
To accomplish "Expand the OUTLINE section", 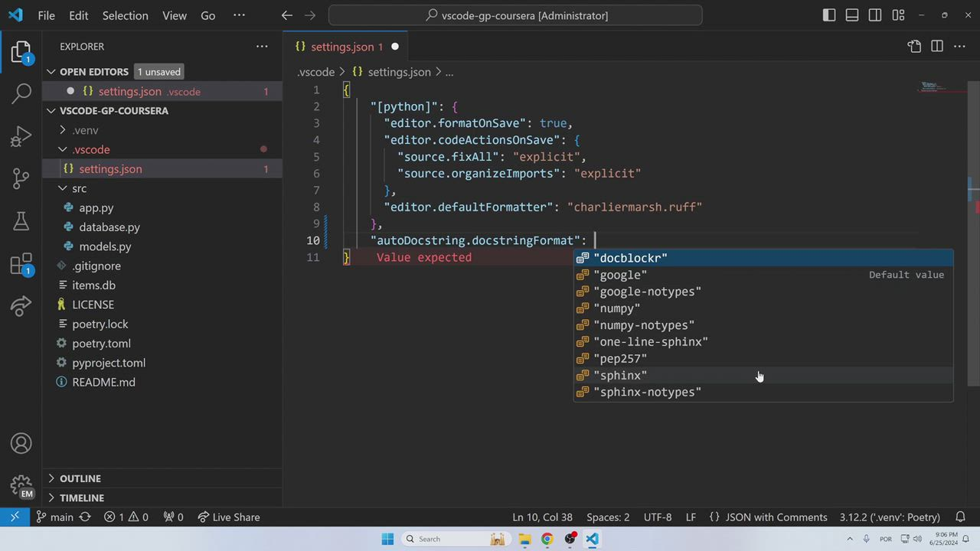I will click(x=80, y=478).
